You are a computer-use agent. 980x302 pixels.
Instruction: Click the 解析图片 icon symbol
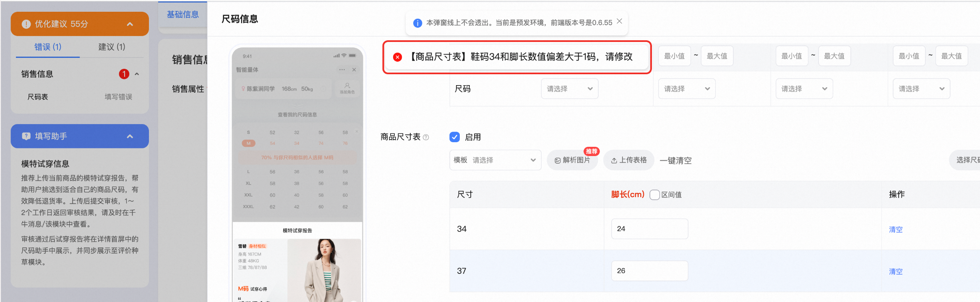click(558, 161)
